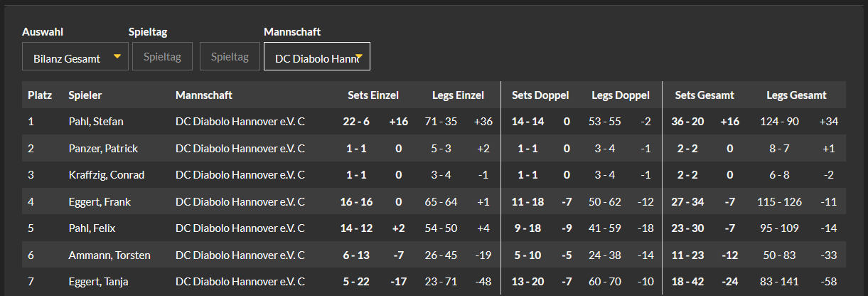Sort by the Mannschaft column header

(204, 95)
